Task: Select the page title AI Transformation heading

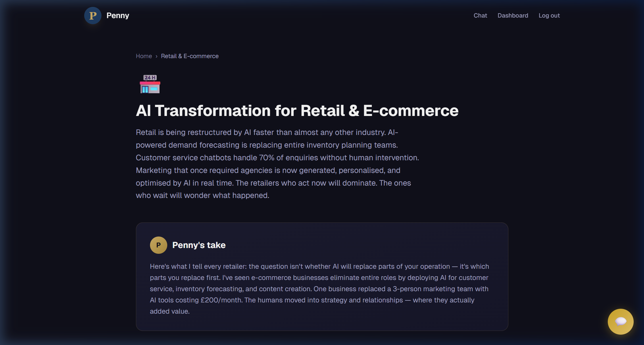Action: pyautogui.click(x=297, y=110)
